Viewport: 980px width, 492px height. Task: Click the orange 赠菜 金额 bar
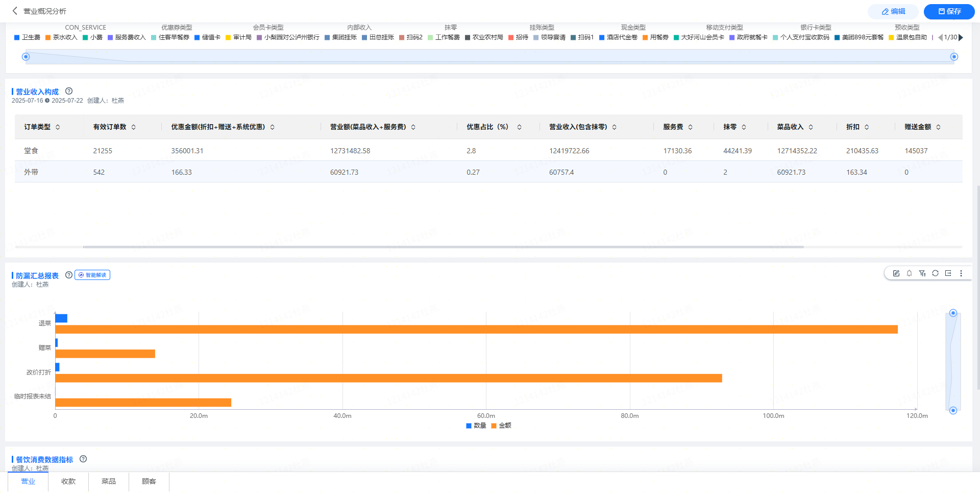(105, 354)
